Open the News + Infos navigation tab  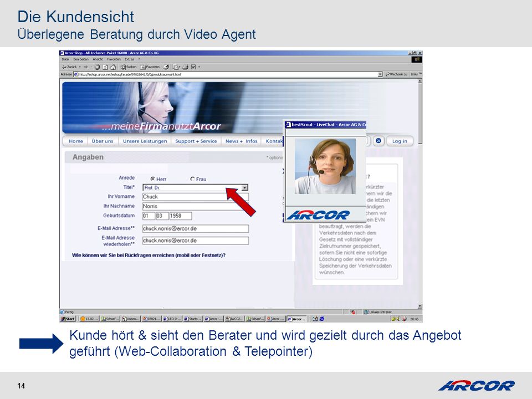241,141
